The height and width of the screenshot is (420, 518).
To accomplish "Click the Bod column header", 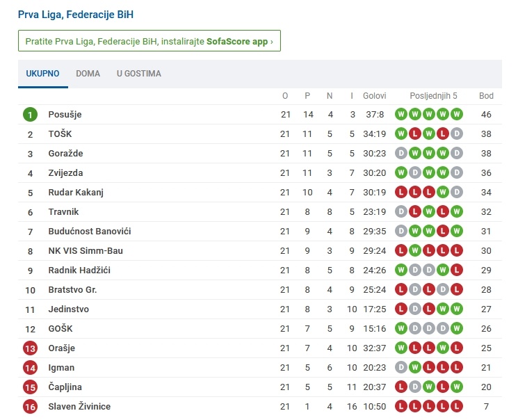I will tap(486, 96).
